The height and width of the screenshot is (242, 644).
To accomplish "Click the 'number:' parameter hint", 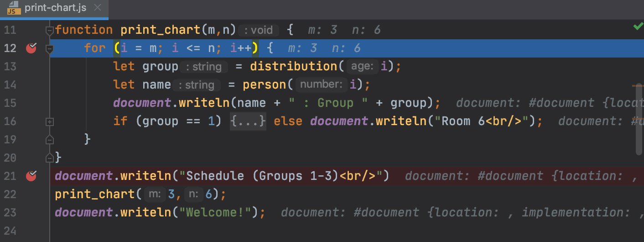I will click(322, 85).
